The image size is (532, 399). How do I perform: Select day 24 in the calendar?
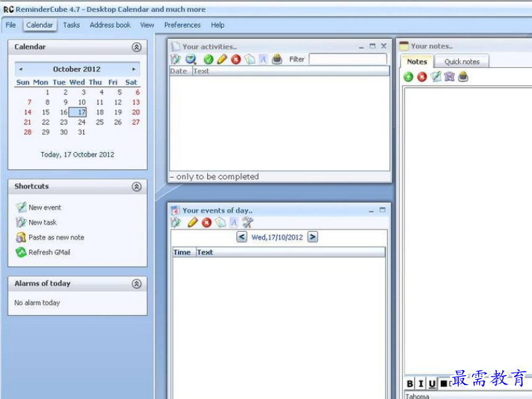click(82, 122)
